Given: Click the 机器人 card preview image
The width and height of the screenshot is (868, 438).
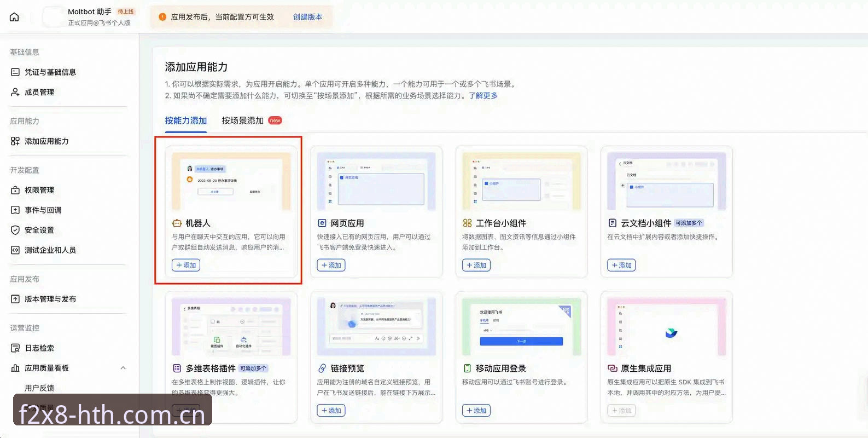Looking at the screenshot, I should [x=231, y=181].
